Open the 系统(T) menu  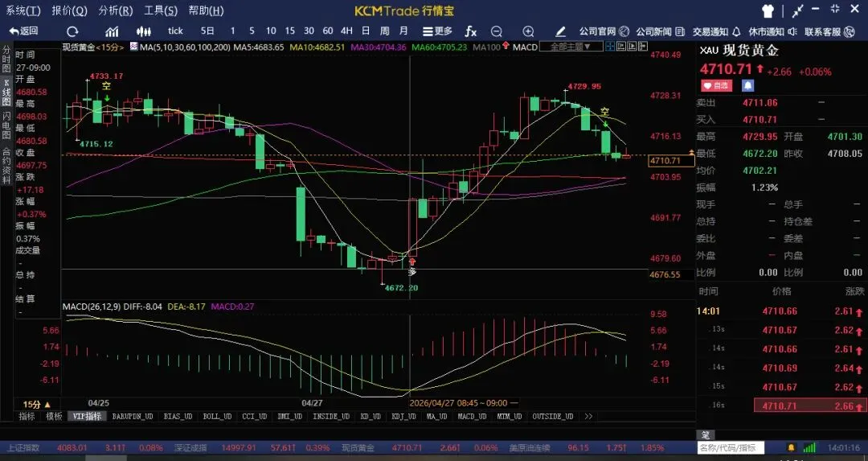pos(23,10)
